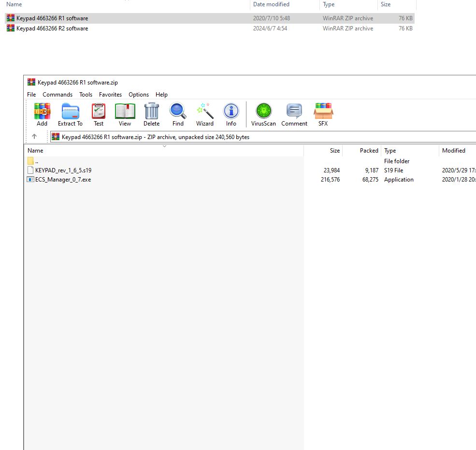The image size is (476, 450).
Task: Click the ECS_Manager_0_7.exe application icon
Action: pyautogui.click(x=30, y=179)
